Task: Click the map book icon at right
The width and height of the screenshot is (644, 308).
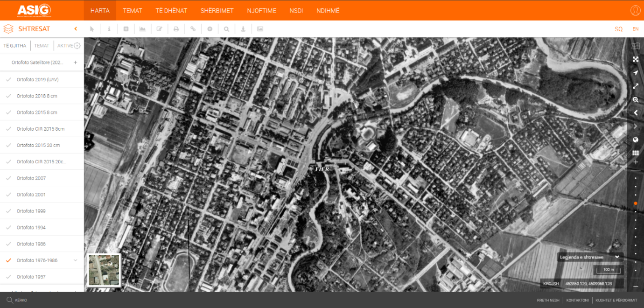Action: (x=635, y=46)
